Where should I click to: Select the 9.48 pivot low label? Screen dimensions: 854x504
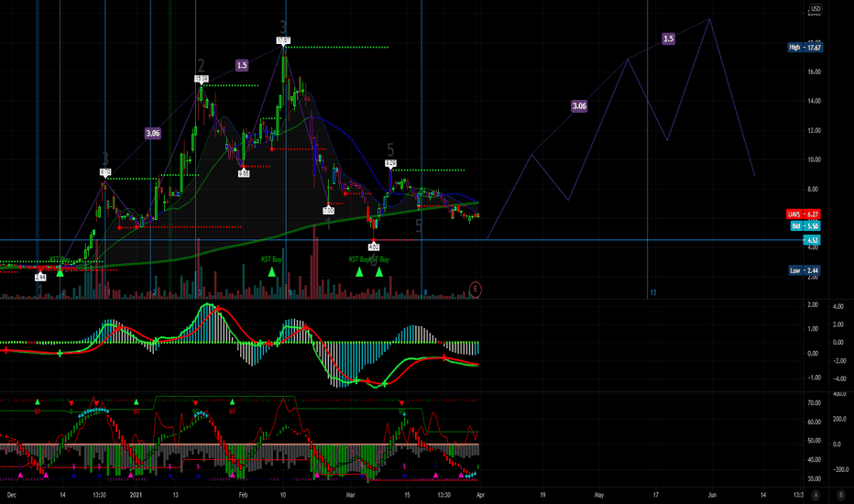pyautogui.click(x=244, y=173)
